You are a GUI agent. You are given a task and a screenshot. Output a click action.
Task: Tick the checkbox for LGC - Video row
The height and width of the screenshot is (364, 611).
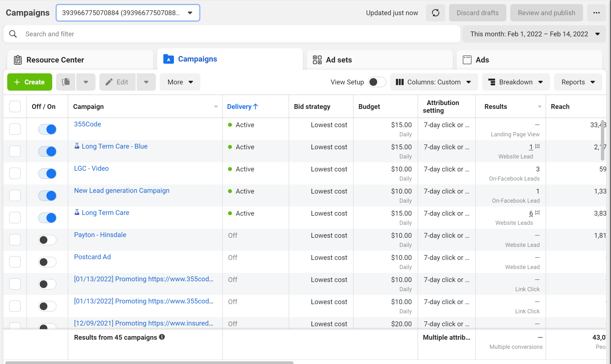click(15, 173)
